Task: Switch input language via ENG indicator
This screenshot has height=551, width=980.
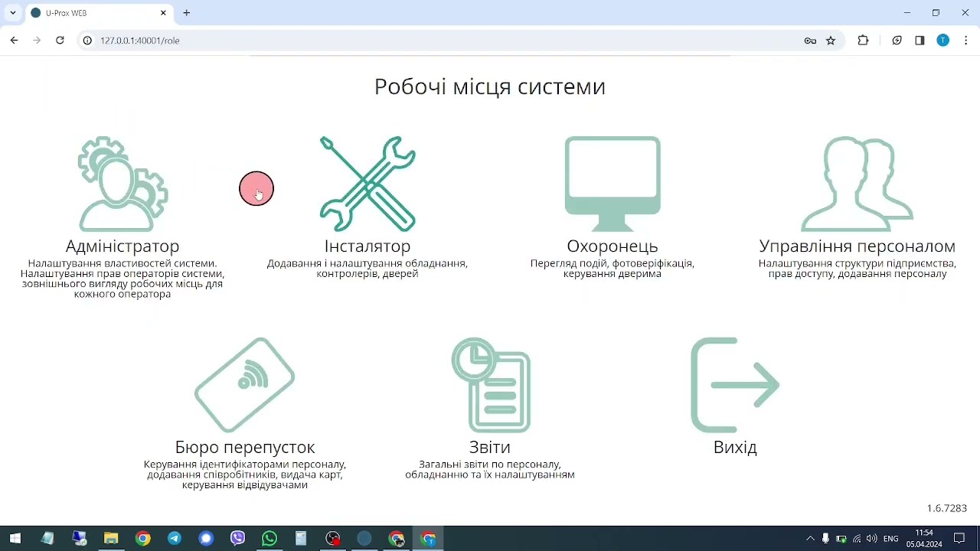Action: coord(891,539)
